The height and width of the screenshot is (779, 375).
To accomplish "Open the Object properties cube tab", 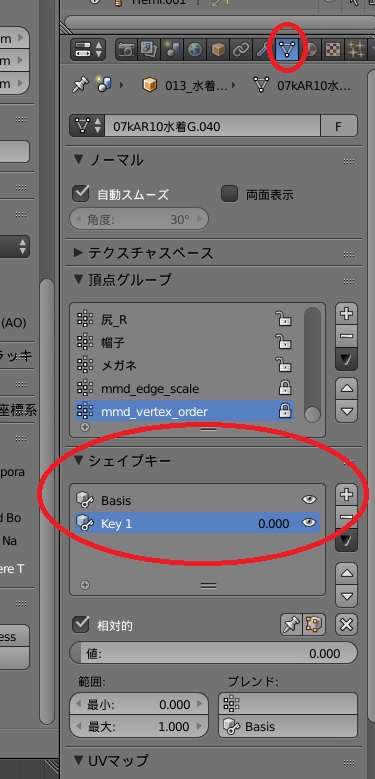I will point(218,50).
